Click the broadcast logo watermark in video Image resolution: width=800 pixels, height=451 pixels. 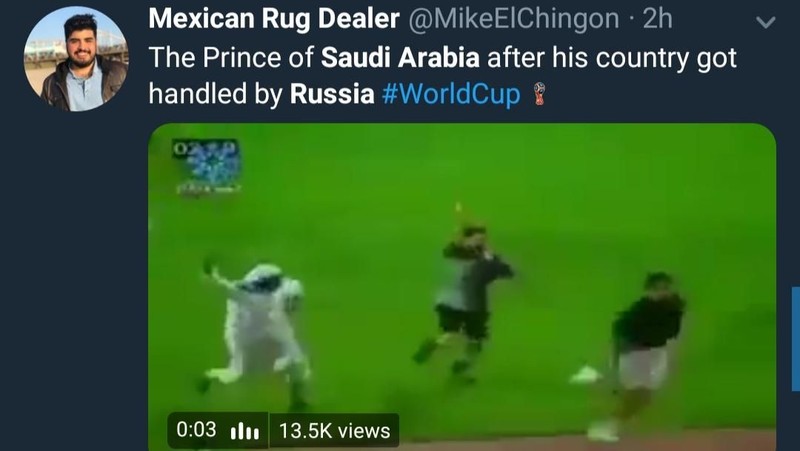pyautogui.click(x=207, y=166)
